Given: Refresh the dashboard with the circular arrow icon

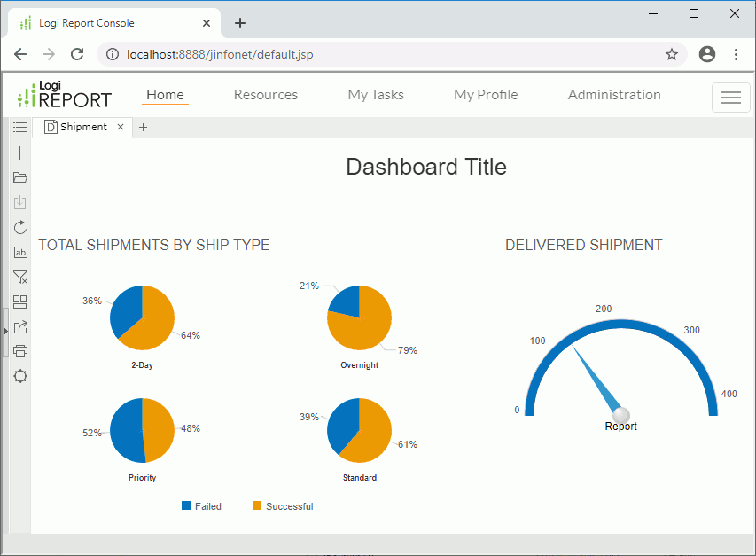Looking at the screenshot, I should click(19, 227).
